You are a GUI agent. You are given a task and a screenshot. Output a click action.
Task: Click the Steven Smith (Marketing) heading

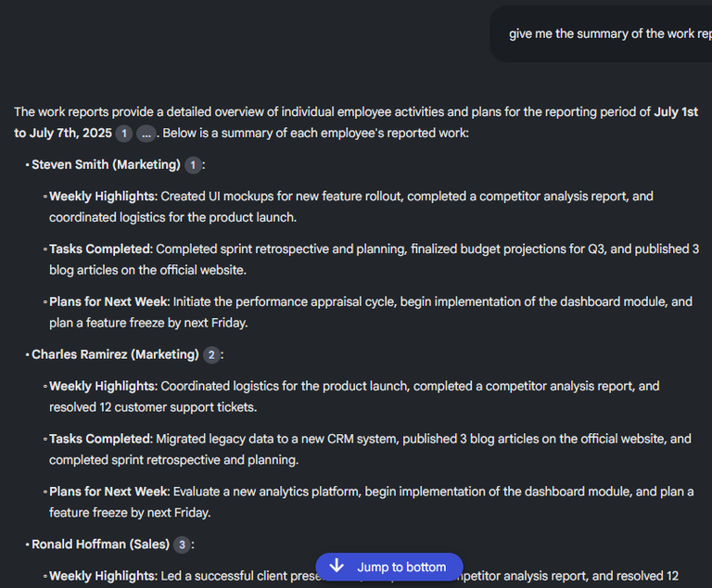coord(106,165)
